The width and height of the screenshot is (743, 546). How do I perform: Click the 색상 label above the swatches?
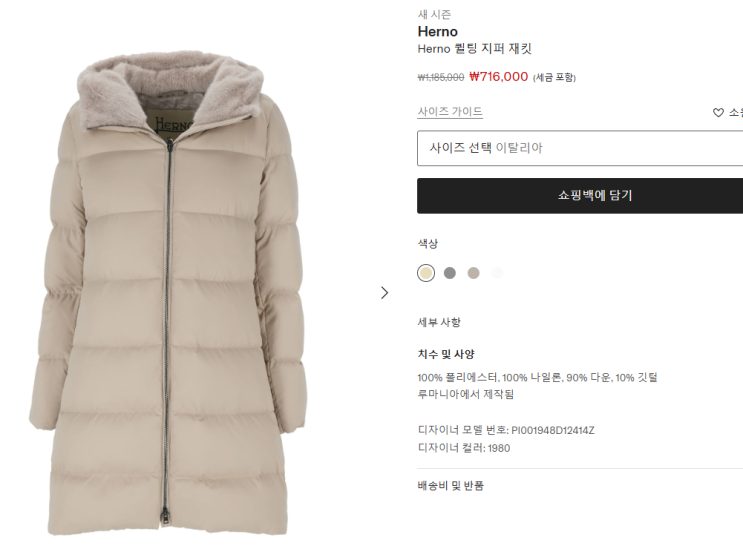tap(427, 244)
